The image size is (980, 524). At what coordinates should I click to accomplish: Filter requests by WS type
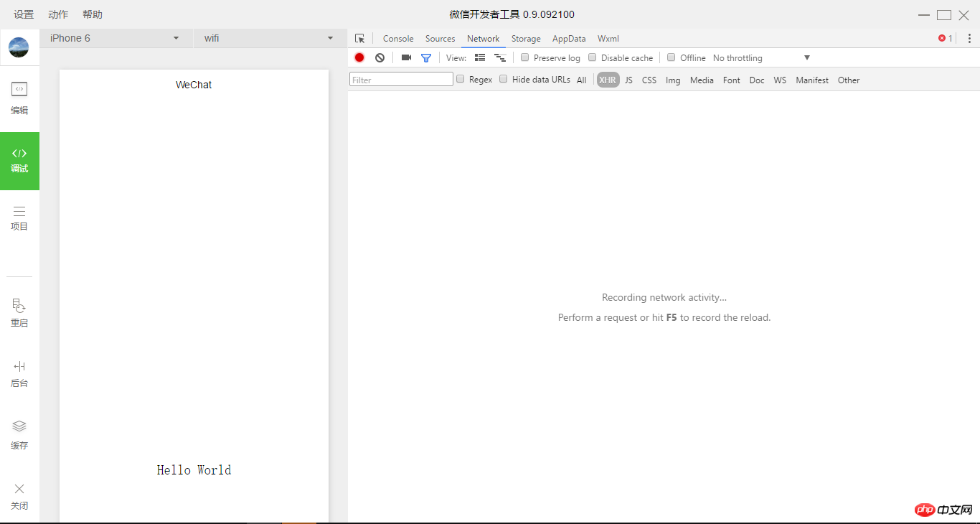pyautogui.click(x=780, y=80)
